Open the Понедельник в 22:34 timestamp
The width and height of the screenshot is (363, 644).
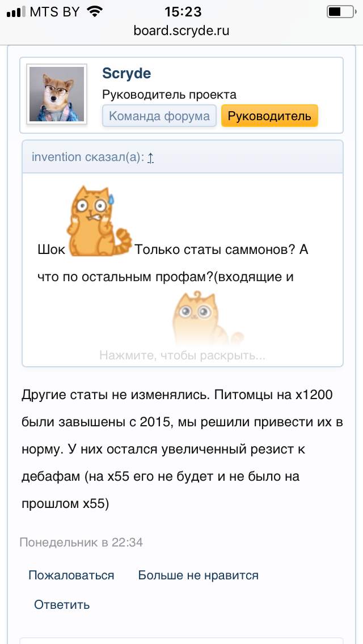click(81, 543)
